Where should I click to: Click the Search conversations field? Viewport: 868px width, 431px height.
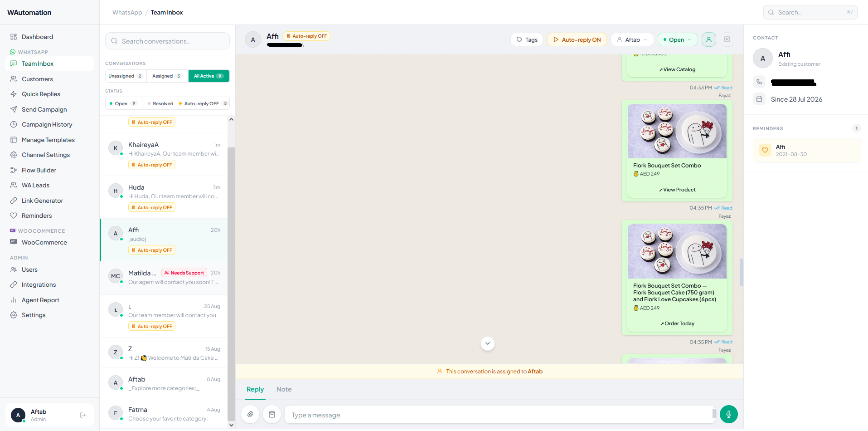click(167, 41)
